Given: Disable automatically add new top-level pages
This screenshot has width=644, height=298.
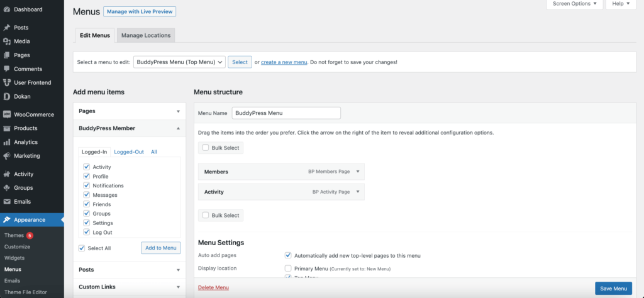Looking at the screenshot, I should click(x=288, y=256).
